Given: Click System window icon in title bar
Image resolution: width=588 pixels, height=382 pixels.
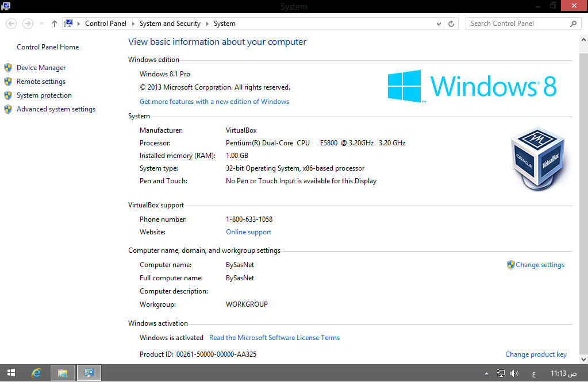Looking at the screenshot, I should [x=6, y=6].
